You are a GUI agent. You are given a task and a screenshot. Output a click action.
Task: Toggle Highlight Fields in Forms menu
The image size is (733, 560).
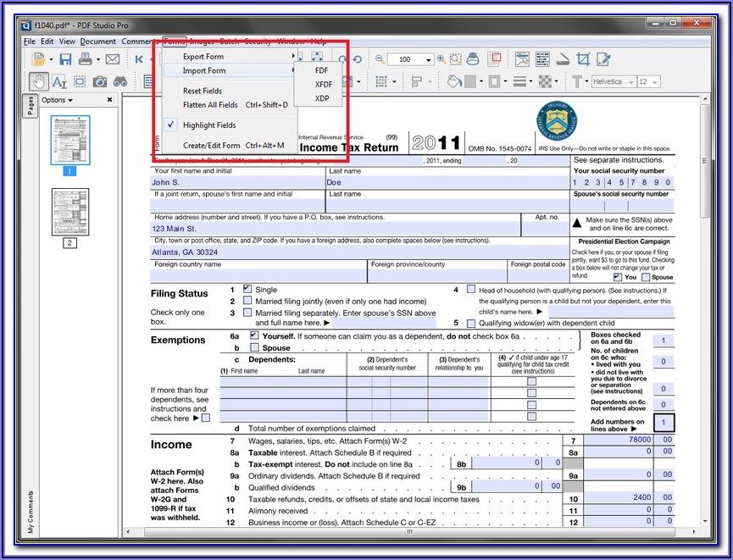[209, 125]
